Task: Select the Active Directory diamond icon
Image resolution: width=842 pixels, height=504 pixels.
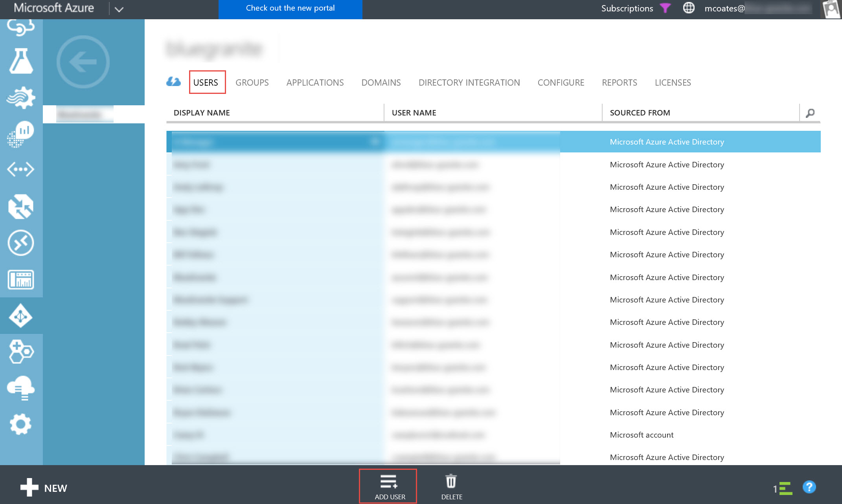Action: (21, 316)
